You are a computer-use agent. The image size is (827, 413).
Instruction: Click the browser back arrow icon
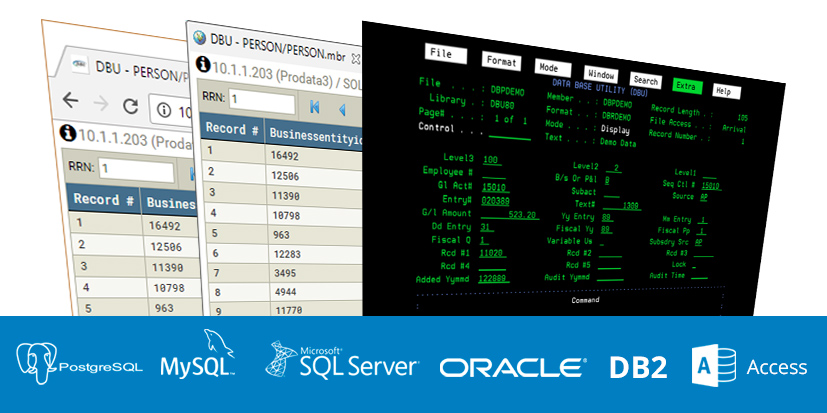[70, 100]
